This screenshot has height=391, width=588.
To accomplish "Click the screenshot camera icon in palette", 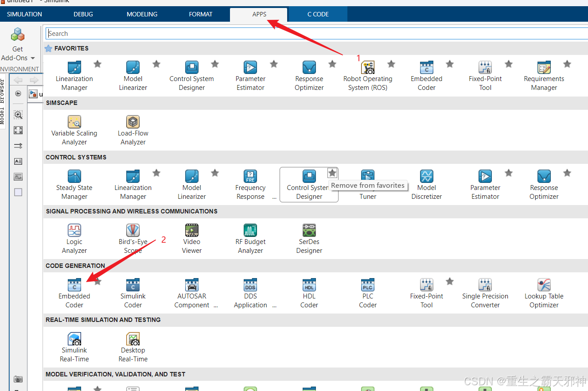I will coord(18,379).
